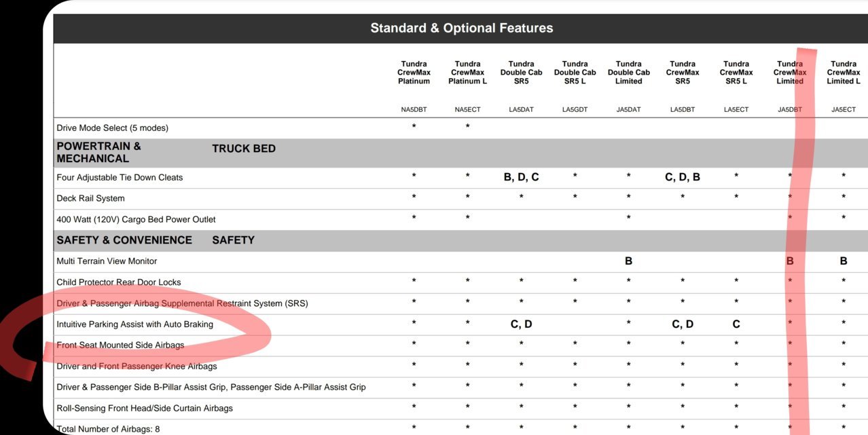The width and height of the screenshot is (868, 435).
Task: Click model code NA5DBT
Action: (x=414, y=109)
